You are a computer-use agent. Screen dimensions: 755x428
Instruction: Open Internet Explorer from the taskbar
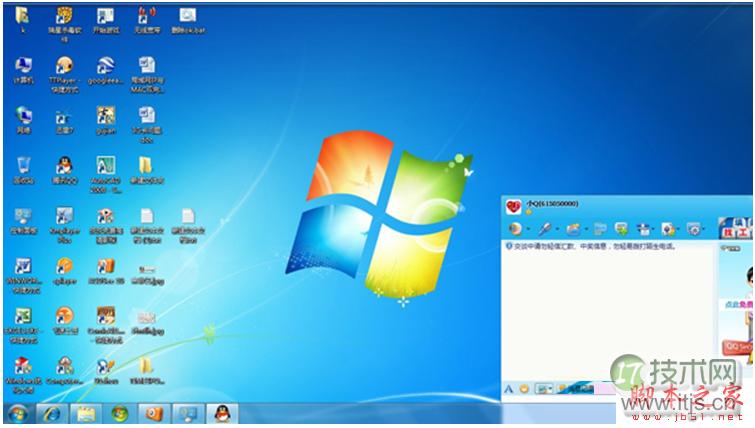pos(51,413)
